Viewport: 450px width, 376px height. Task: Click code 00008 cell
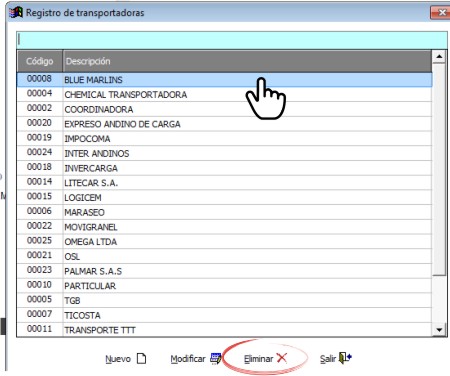pyautogui.click(x=39, y=79)
